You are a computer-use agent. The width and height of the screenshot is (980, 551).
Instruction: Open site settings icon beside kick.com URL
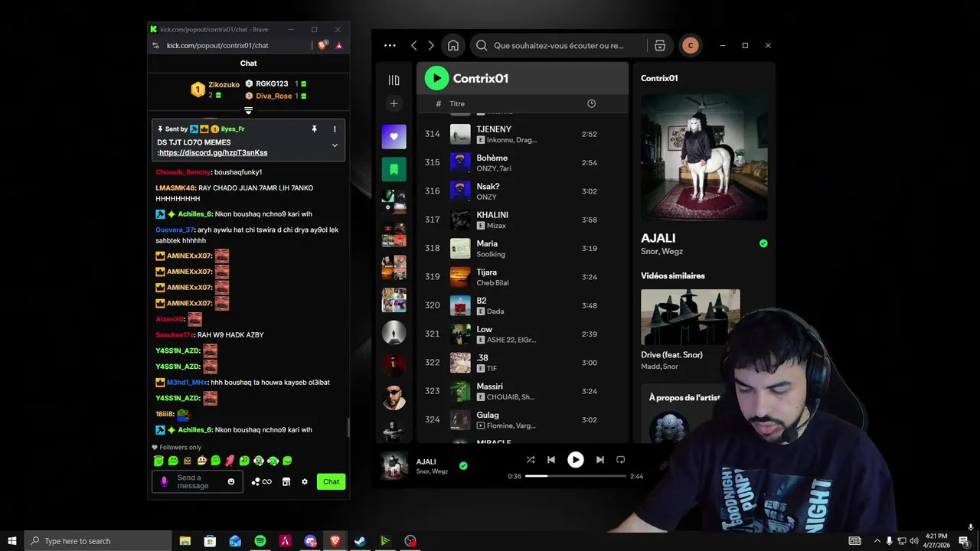[x=156, y=45]
